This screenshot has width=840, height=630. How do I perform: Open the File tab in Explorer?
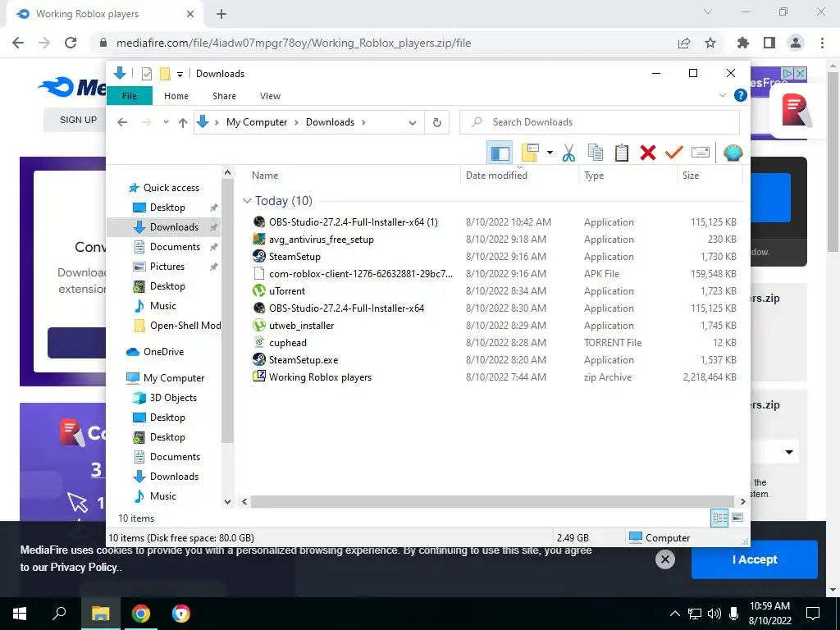point(130,96)
